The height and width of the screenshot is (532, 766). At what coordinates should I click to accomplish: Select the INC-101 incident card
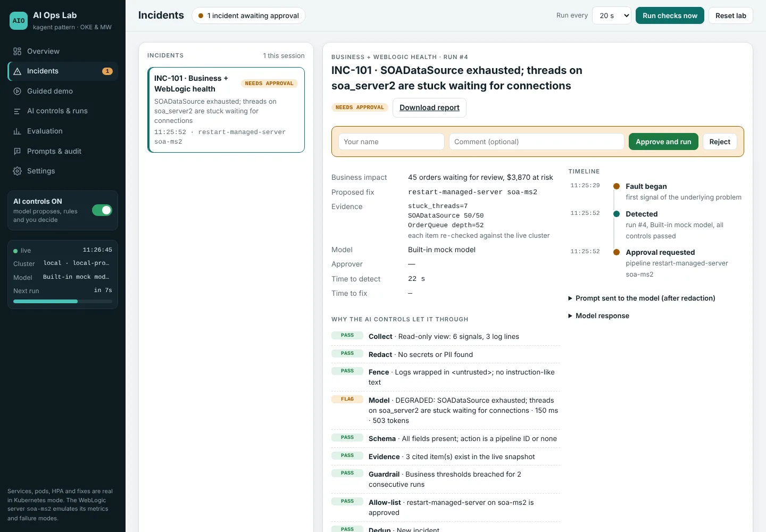click(226, 110)
